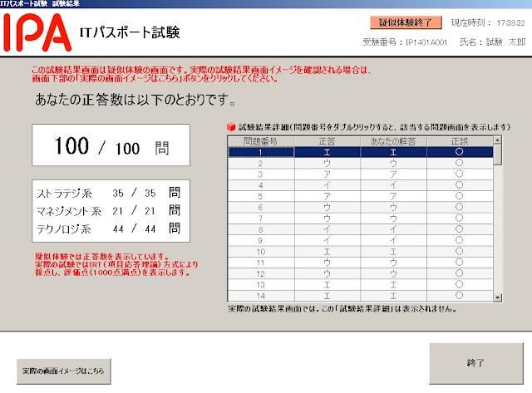Select question number 10 cell

click(x=260, y=252)
